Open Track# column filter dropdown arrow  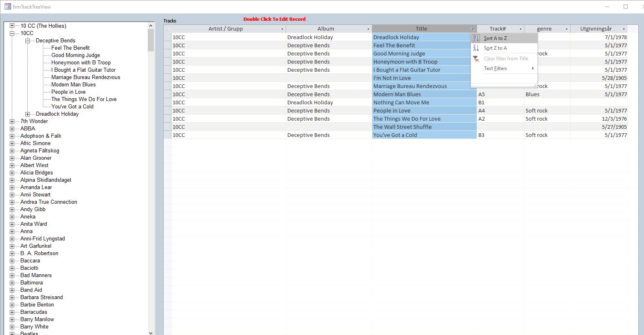pos(520,29)
